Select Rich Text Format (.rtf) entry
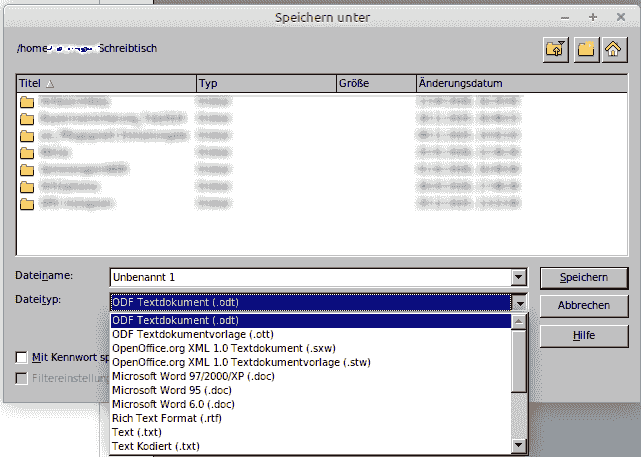 pyautogui.click(x=165, y=418)
